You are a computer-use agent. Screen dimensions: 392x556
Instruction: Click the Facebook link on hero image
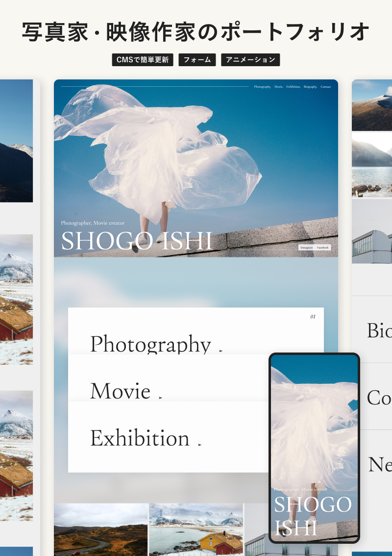coord(323,248)
